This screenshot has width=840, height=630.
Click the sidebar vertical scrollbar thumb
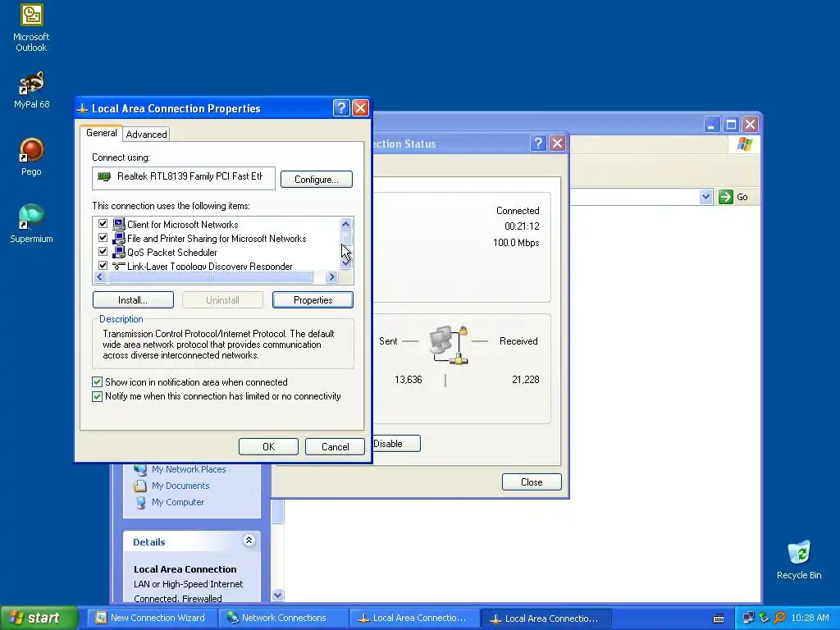pyautogui.click(x=277, y=512)
